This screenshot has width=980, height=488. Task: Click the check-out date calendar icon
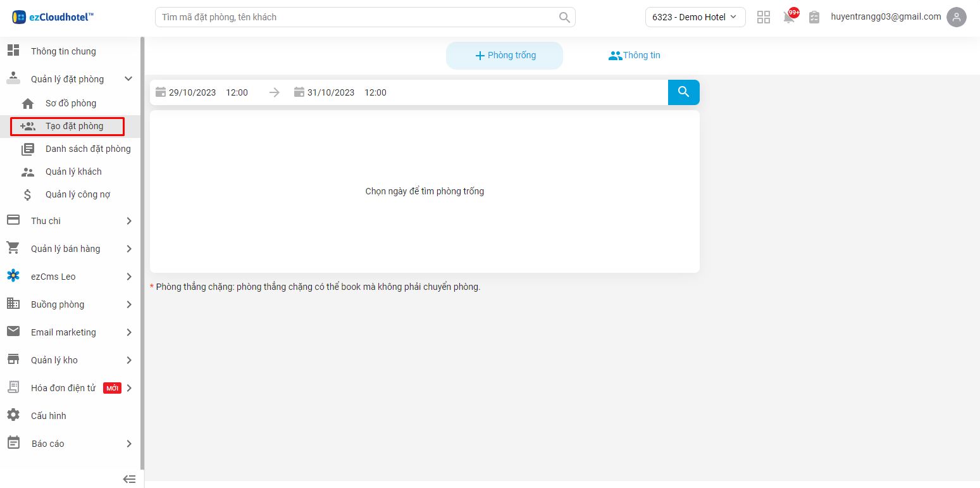299,92
